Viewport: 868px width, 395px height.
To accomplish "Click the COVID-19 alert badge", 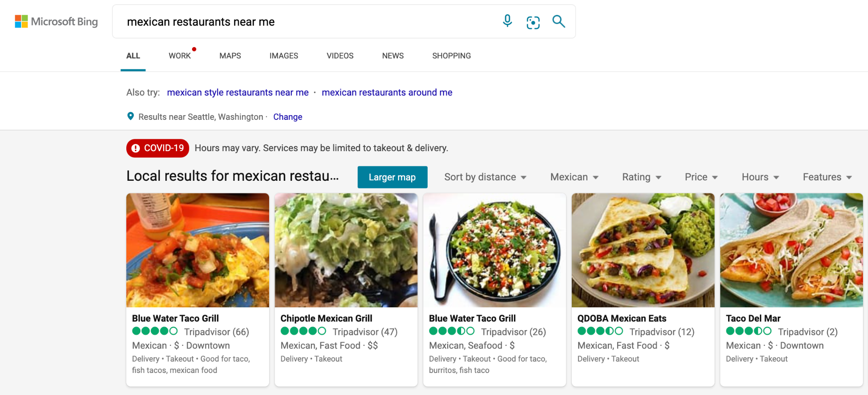I will 158,148.
